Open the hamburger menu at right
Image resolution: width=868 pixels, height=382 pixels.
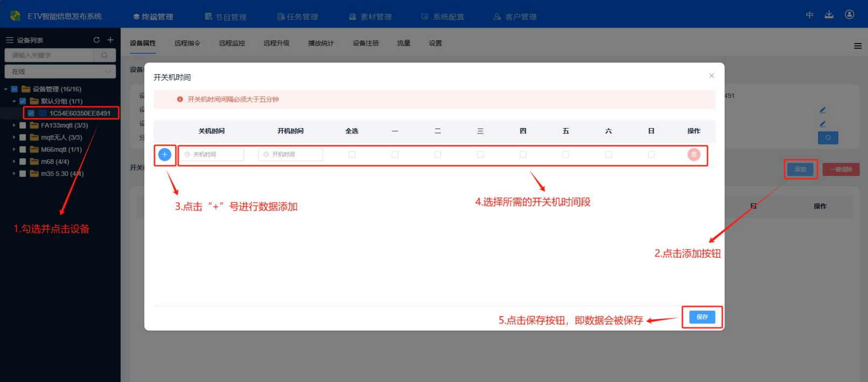pyautogui.click(x=857, y=46)
